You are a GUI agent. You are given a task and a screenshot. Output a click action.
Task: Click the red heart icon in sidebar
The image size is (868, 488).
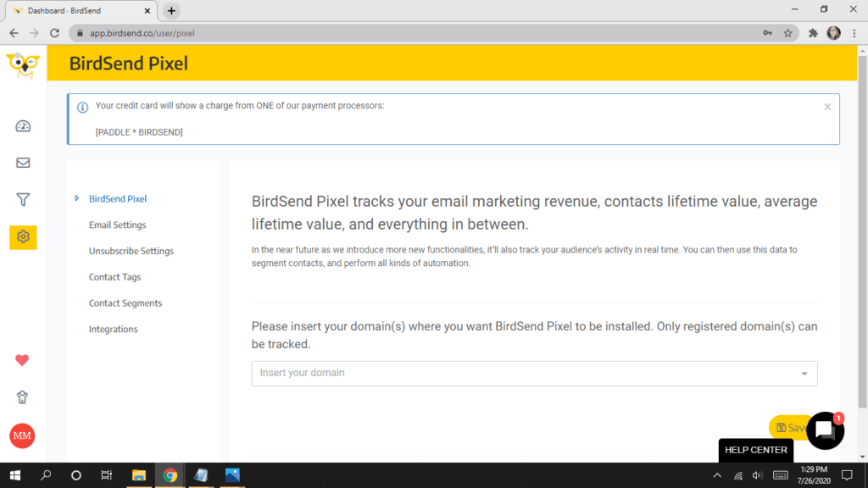coord(22,360)
